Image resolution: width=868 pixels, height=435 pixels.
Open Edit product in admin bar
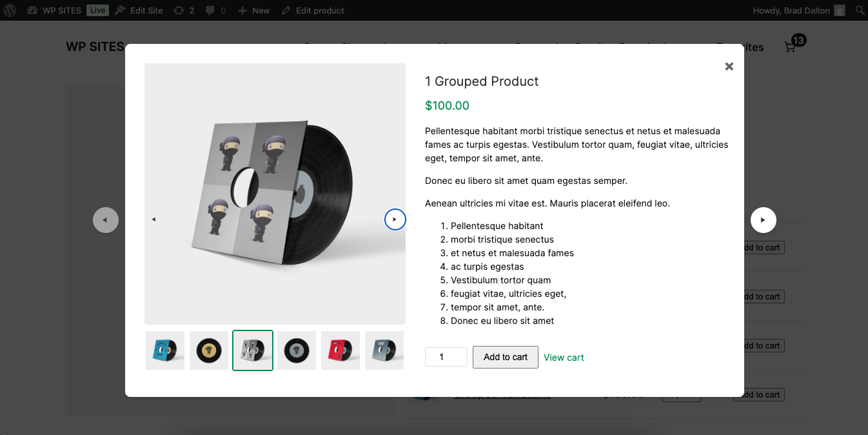point(313,10)
